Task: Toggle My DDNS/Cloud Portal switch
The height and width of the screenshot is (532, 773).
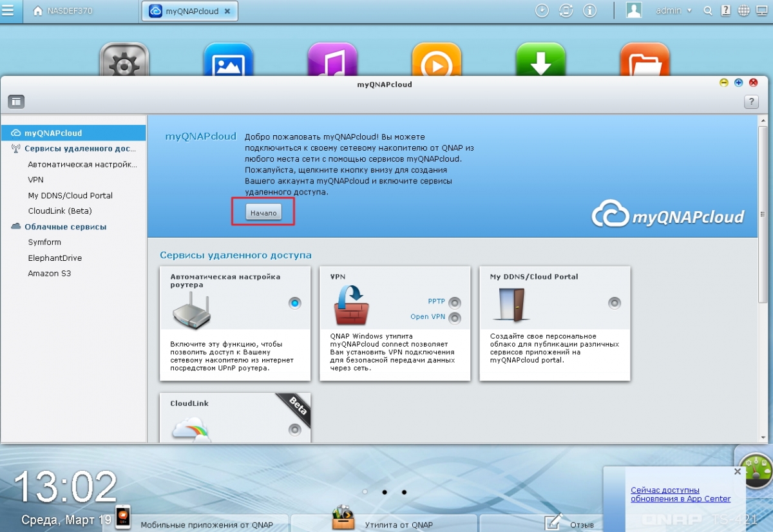Action: [x=615, y=303]
